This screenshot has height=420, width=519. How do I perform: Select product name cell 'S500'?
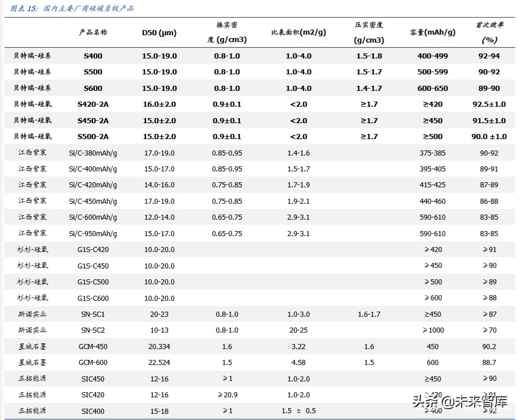pyautogui.click(x=93, y=72)
